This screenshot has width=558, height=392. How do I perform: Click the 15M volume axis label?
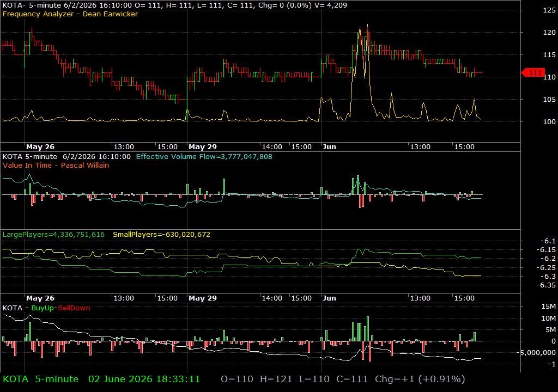(548, 307)
